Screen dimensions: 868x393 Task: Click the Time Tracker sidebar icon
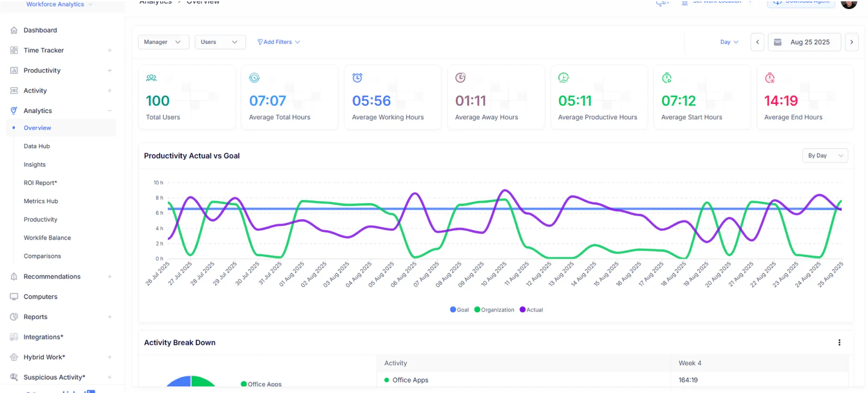14,50
